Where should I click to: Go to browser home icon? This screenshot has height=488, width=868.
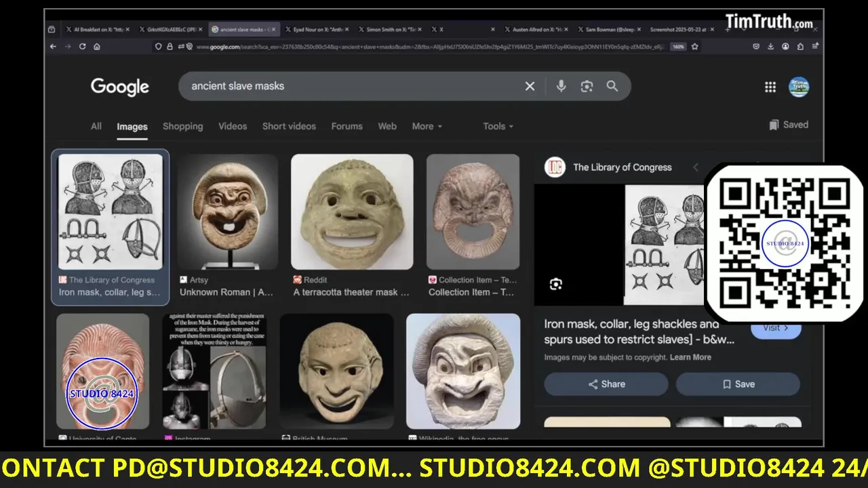click(97, 47)
